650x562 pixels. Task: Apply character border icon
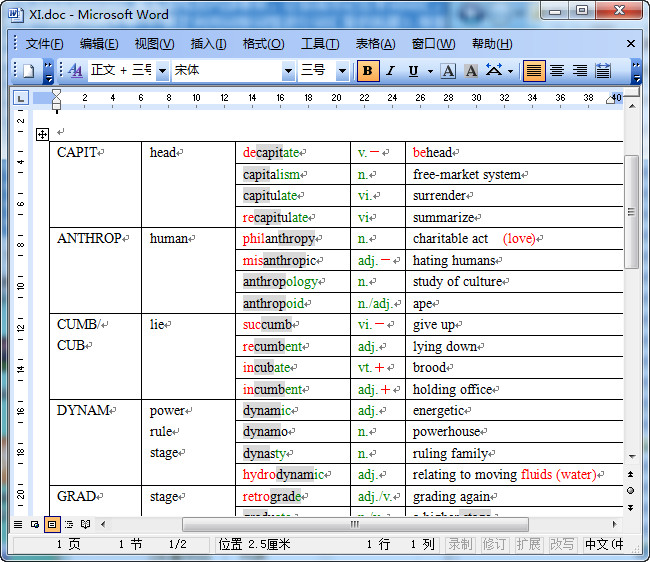[448, 71]
